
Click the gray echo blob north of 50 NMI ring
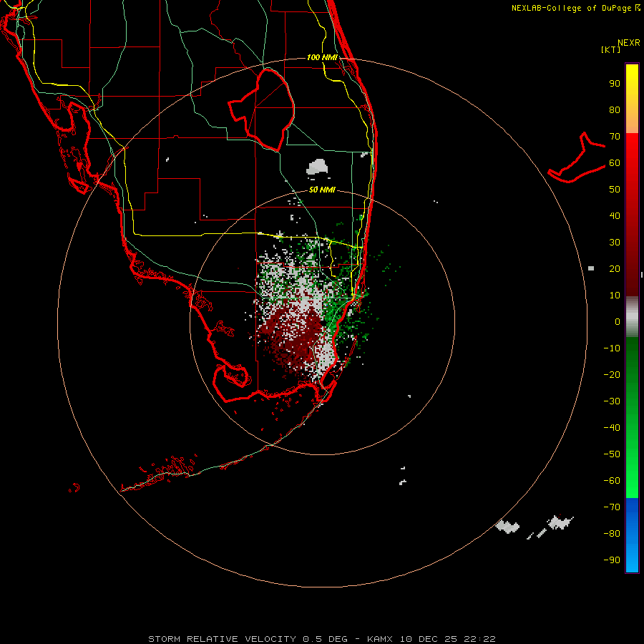[317, 167]
